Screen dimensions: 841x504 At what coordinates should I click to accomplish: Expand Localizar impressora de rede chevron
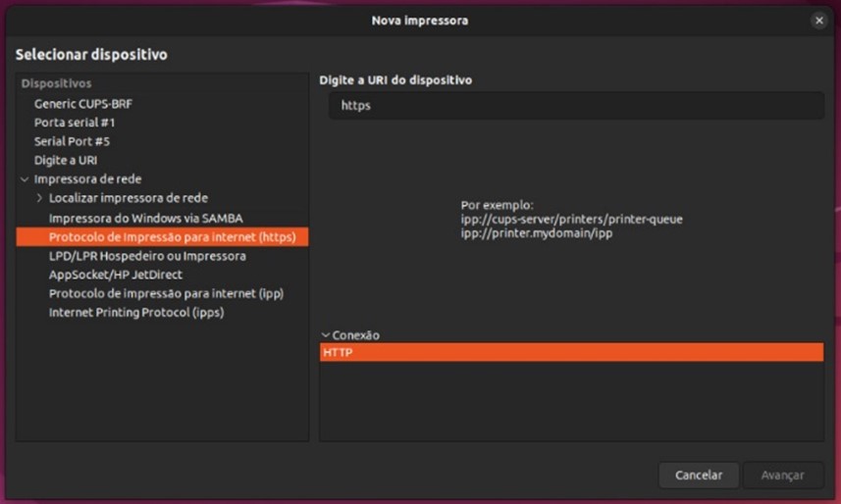39,198
